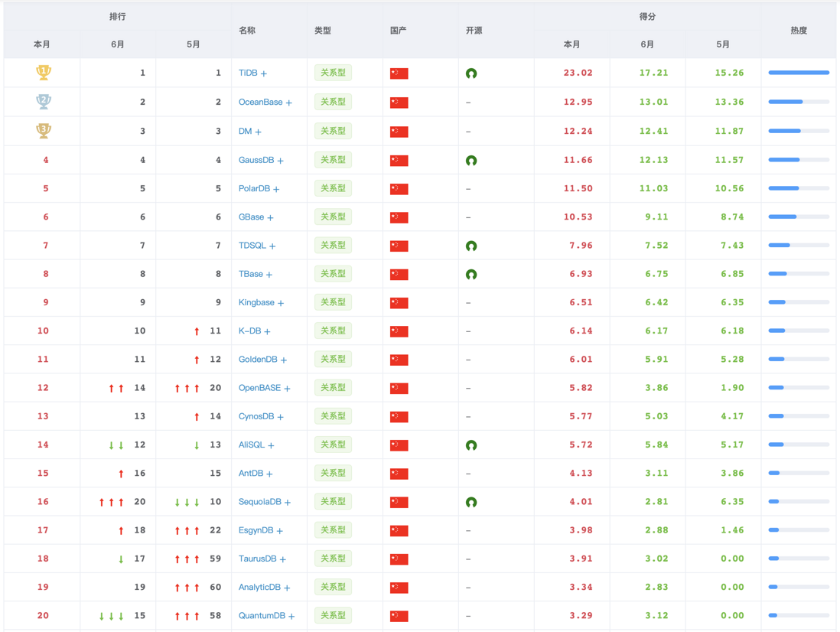Click the China flag in PolarDB row
This screenshot has width=840, height=632.
(x=399, y=188)
